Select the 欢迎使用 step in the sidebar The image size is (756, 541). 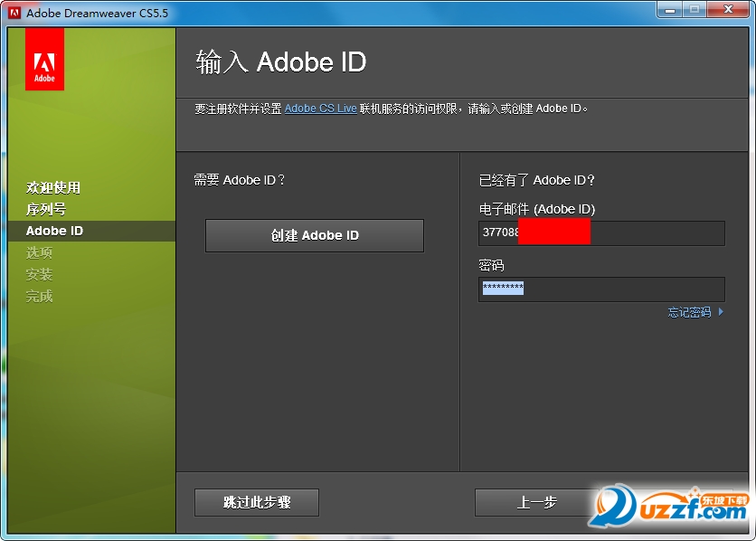pos(53,187)
